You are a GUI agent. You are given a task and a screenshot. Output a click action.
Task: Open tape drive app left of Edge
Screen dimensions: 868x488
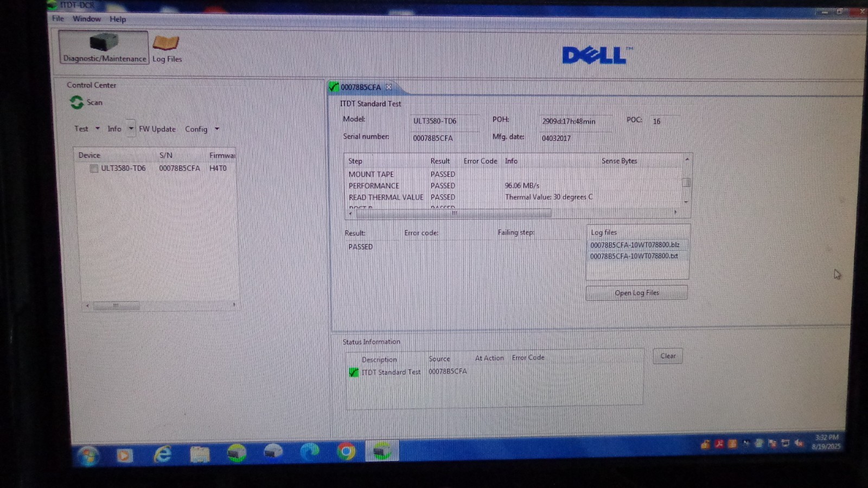(x=273, y=452)
